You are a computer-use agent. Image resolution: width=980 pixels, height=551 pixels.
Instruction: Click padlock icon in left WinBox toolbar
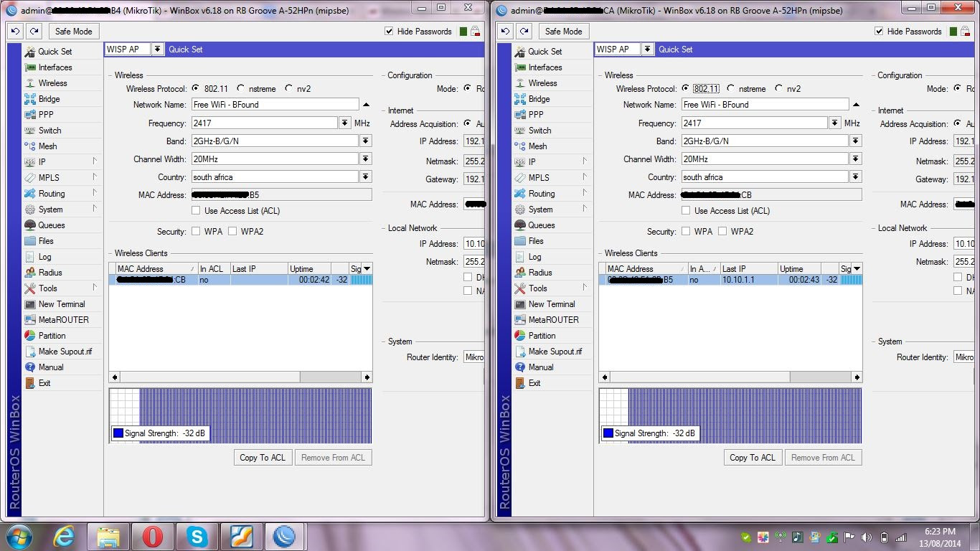pyautogui.click(x=475, y=32)
